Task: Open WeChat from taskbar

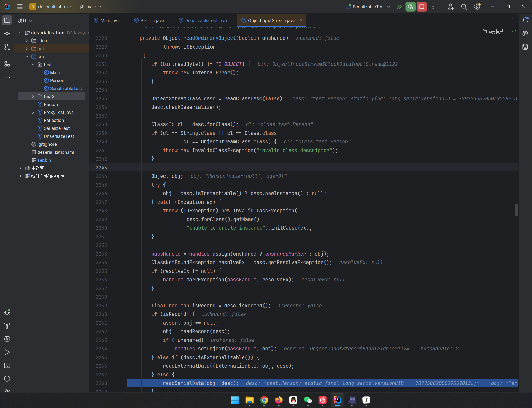Action: (308, 400)
